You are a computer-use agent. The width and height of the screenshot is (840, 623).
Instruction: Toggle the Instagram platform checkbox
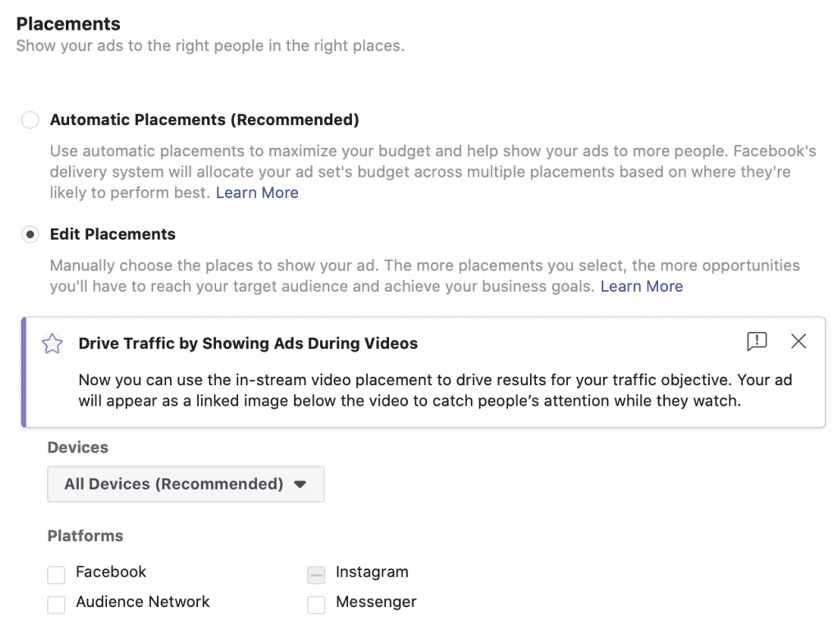tap(316, 575)
